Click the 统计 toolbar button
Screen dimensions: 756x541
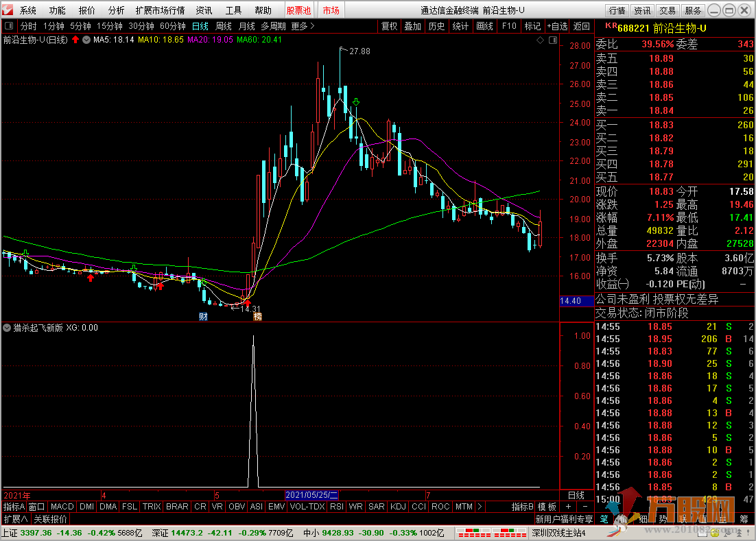(460, 26)
